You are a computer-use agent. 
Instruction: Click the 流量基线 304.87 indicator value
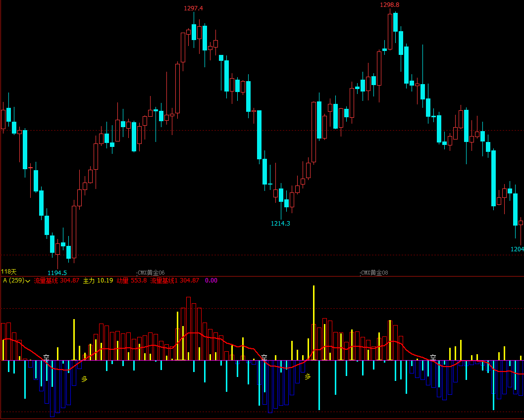(x=56, y=280)
